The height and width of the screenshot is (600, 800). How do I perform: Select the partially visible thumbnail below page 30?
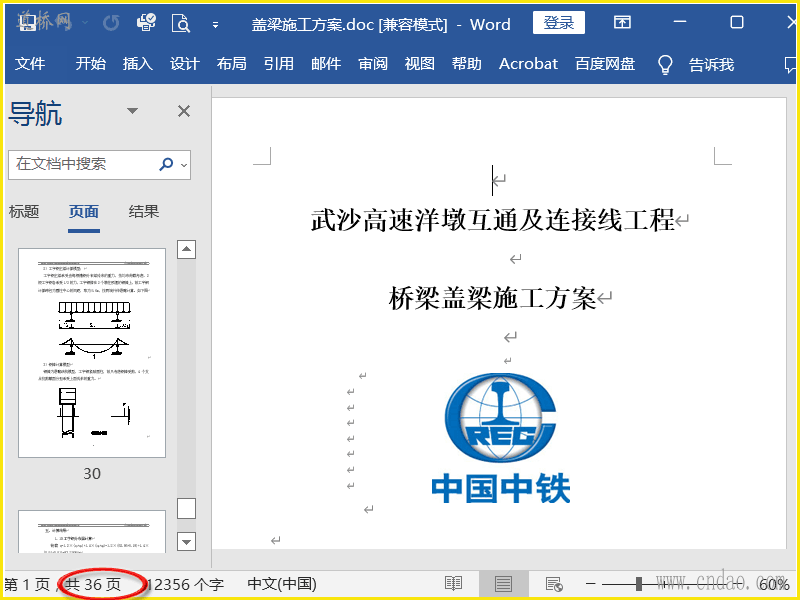click(x=92, y=531)
